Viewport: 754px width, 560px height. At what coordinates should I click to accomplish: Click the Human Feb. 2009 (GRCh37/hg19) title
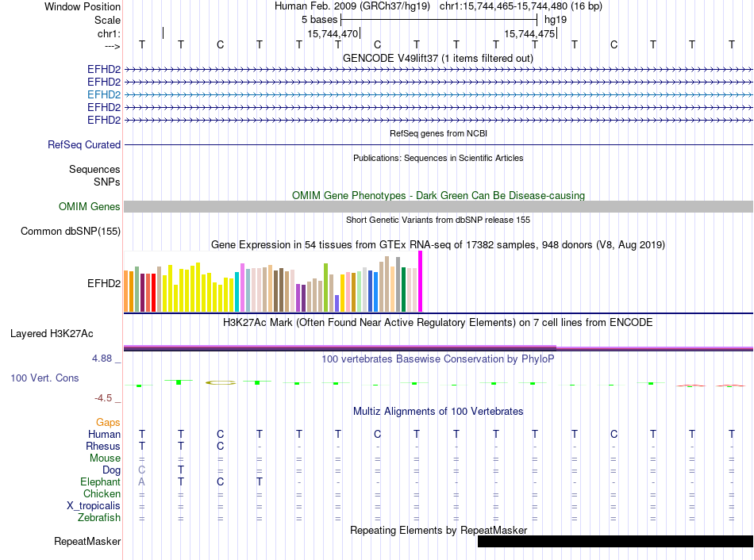click(x=352, y=6)
